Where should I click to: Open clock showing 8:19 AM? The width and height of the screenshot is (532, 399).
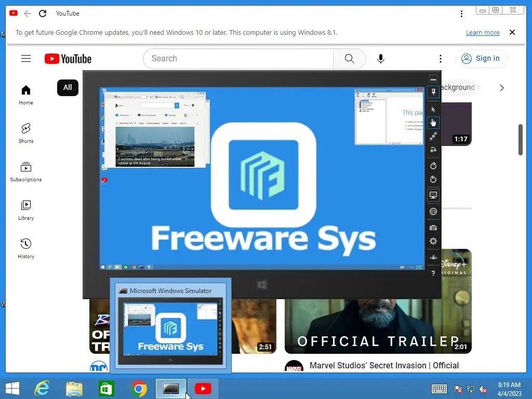[x=509, y=389]
